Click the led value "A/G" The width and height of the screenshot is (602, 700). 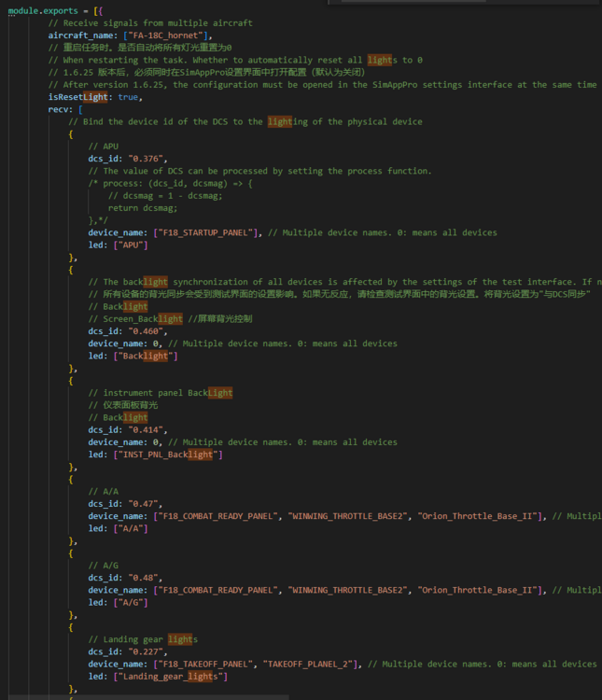click(x=131, y=603)
